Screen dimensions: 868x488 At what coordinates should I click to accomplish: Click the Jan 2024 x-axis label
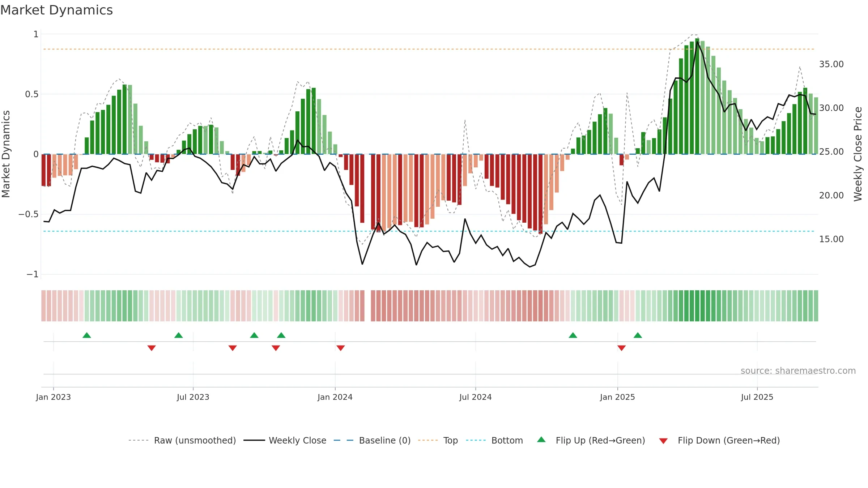tap(335, 397)
